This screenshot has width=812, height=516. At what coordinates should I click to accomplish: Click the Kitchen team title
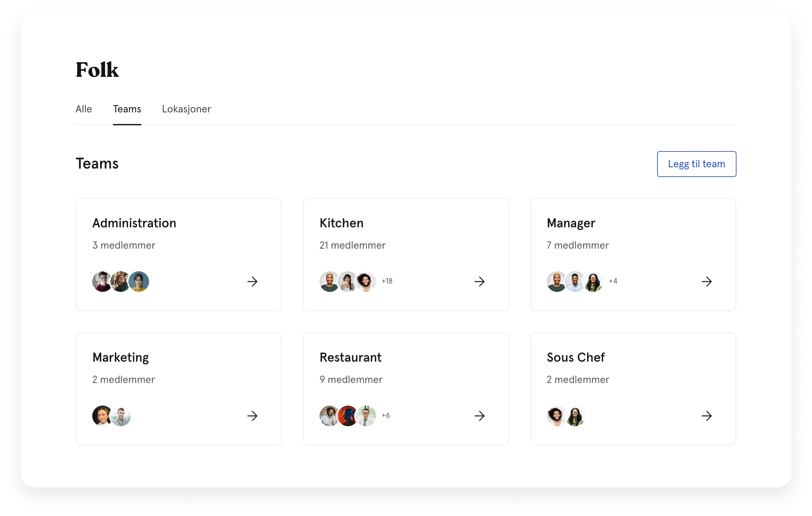(x=341, y=223)
